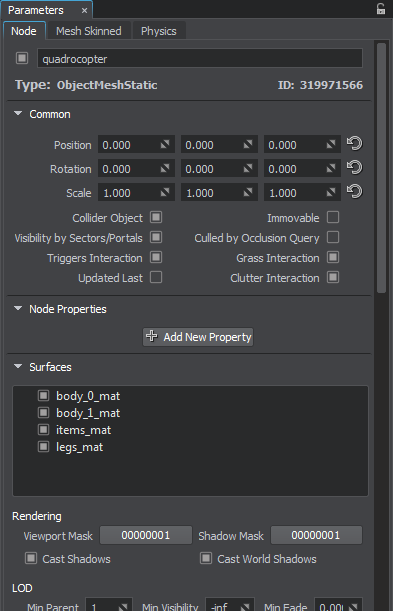Click the Shadow Mask 00000001 button
Viewport: 393px width, 611px height.
coord(316,535)
